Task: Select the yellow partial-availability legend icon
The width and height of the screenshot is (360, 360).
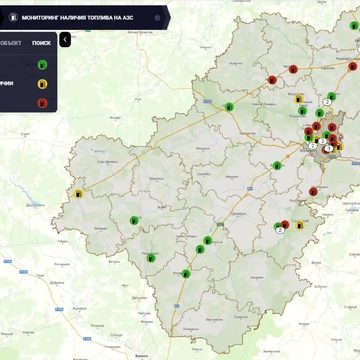Action: pyautogui.click(x=42, y=84)
